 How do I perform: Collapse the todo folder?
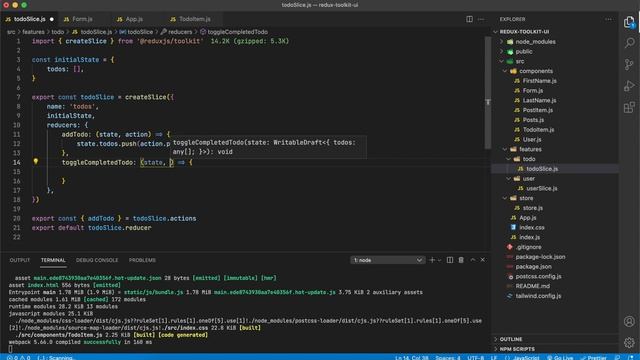pos(529,159)
